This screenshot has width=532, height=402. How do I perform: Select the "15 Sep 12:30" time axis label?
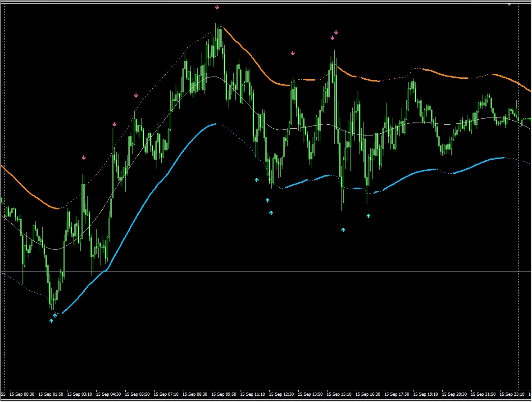(282, 394)
